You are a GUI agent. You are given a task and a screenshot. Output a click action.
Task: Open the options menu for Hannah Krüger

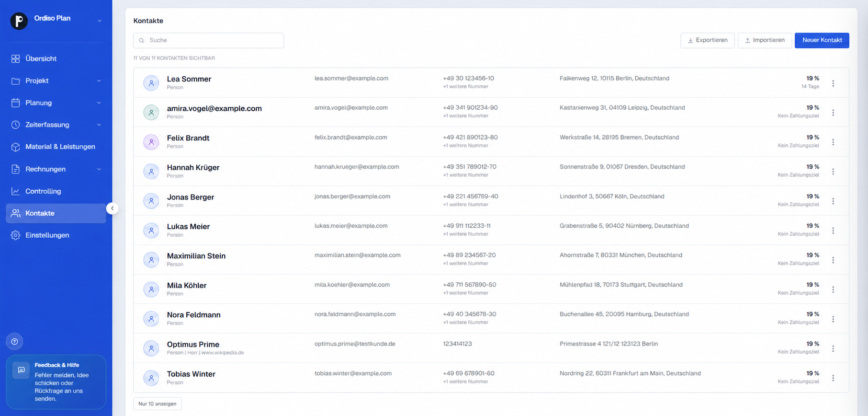click(833, 172)
